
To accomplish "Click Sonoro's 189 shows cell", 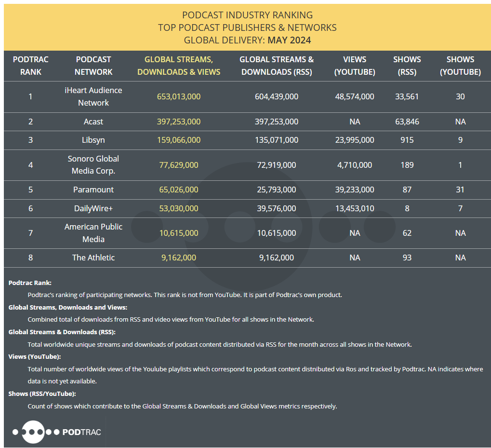I will point(407,165).
